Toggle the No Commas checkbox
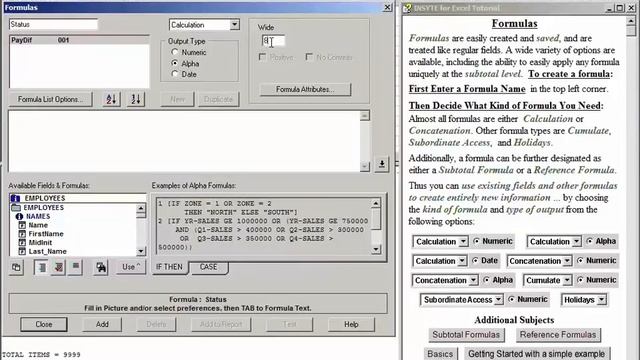 309,57
